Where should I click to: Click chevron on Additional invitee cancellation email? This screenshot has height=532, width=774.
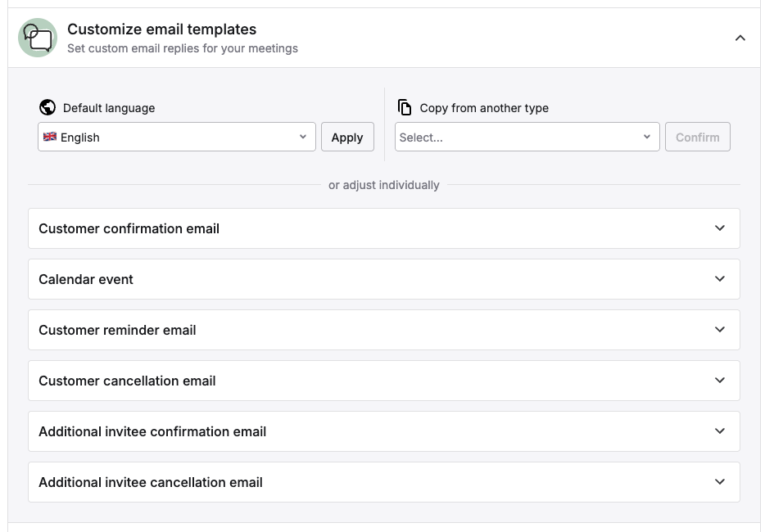[719, 482]
